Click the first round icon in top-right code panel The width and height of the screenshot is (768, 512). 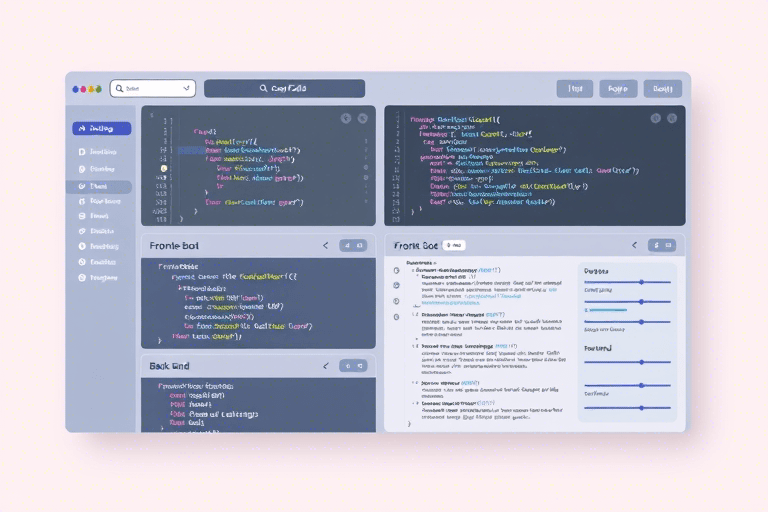656,118
